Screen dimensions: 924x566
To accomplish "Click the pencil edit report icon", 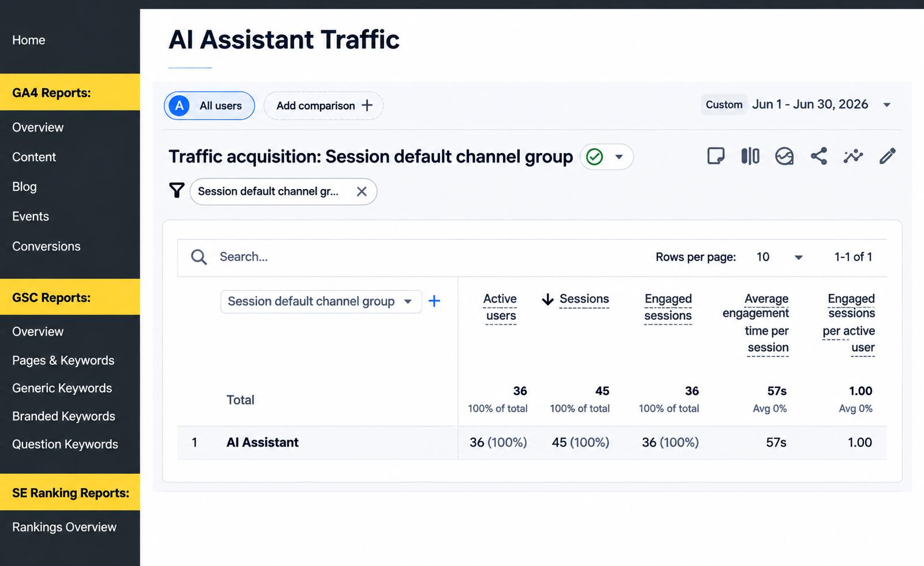I will point(887,156).
